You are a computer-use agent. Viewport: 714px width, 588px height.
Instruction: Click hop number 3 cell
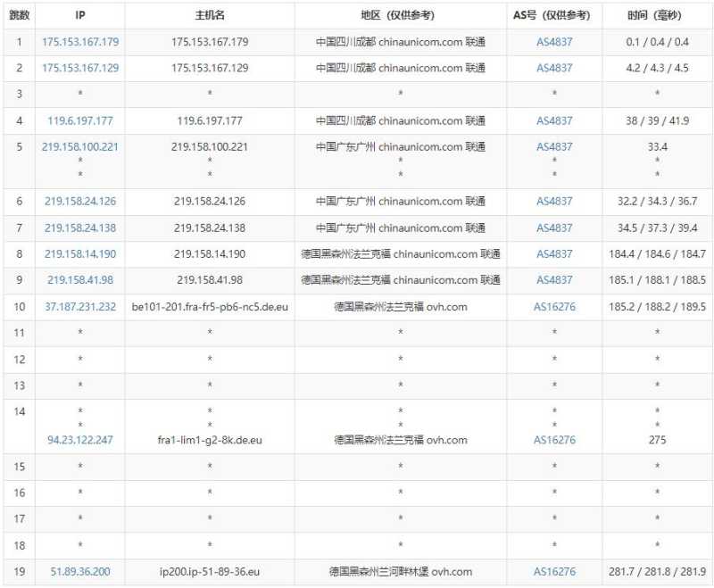pyautogui.click(x=19, y=95)
